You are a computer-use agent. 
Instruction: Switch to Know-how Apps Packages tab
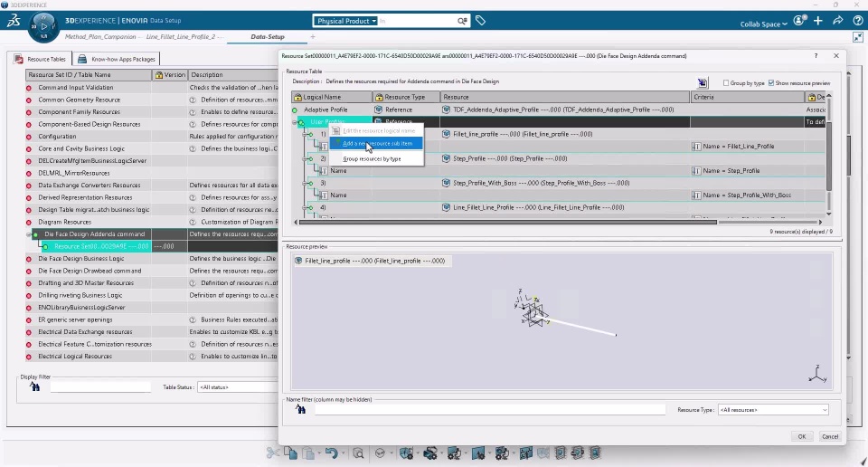117,59
